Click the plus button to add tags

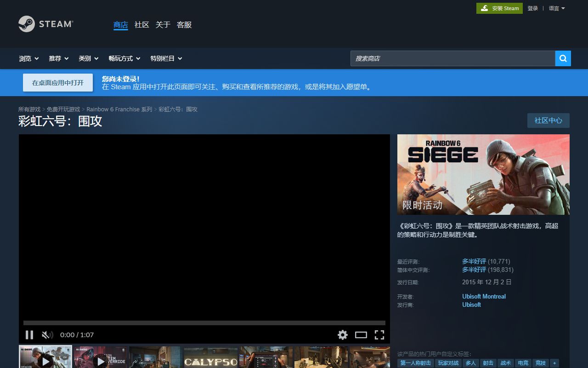[x=554, y=363]
